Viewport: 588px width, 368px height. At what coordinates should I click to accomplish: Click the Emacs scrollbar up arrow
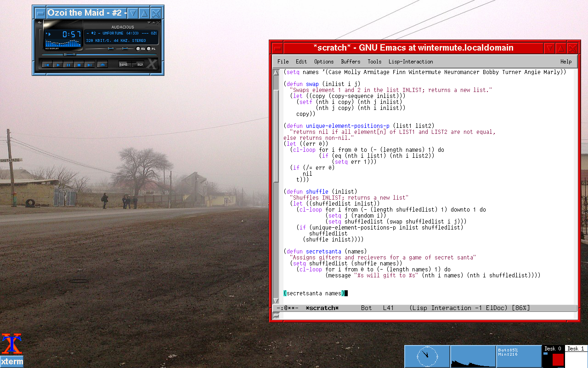276,72
